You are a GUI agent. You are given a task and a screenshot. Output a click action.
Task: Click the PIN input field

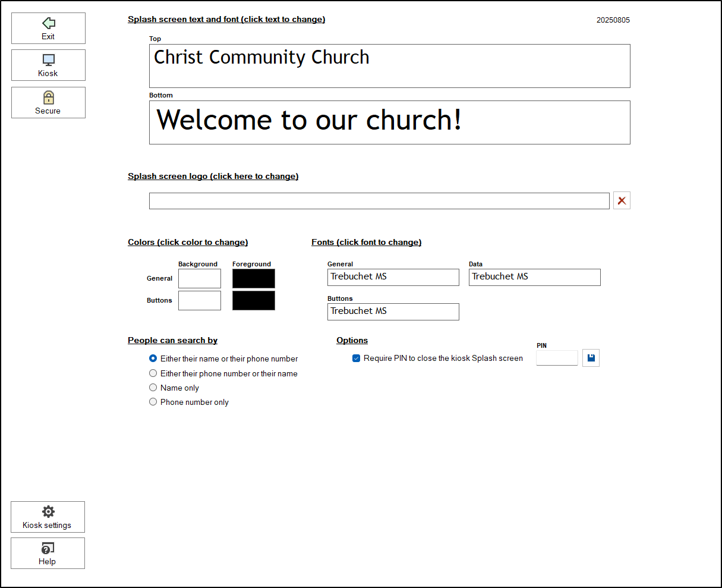pos(557,358)
